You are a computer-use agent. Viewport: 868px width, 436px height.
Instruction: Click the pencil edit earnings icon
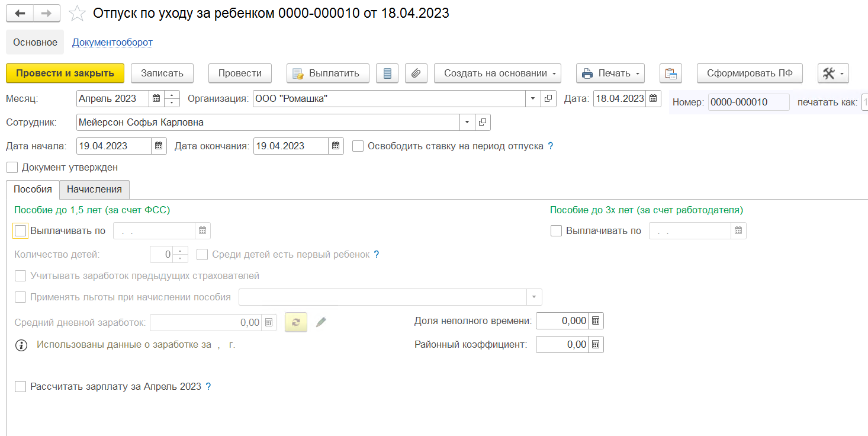point(321,322)
